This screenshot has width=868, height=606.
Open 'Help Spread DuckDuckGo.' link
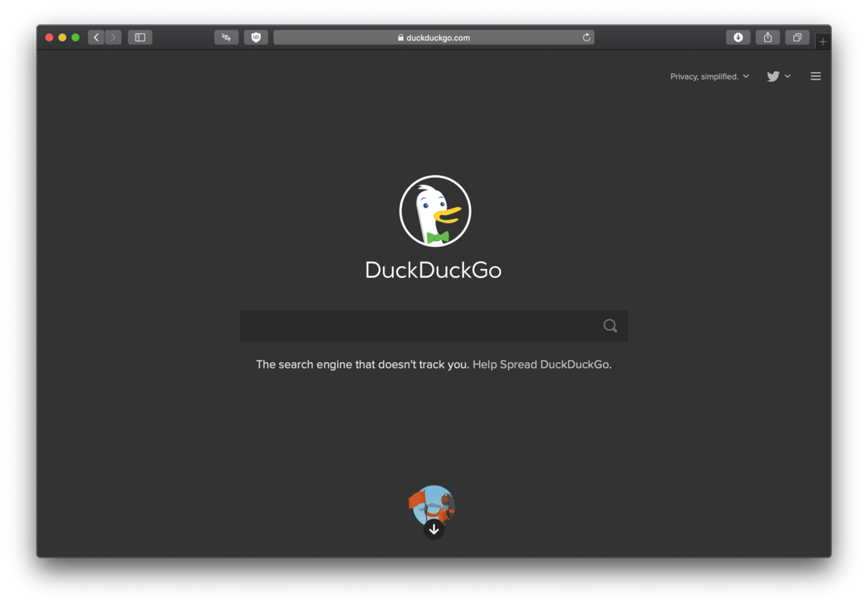click(x=542, y=364)
